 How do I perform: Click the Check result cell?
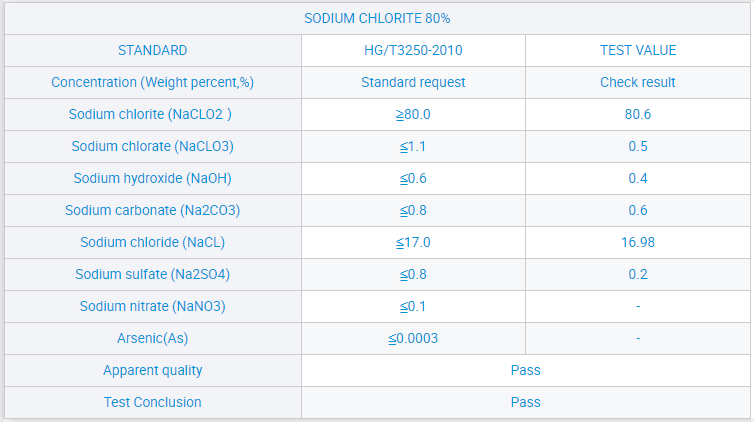point(638,82)
